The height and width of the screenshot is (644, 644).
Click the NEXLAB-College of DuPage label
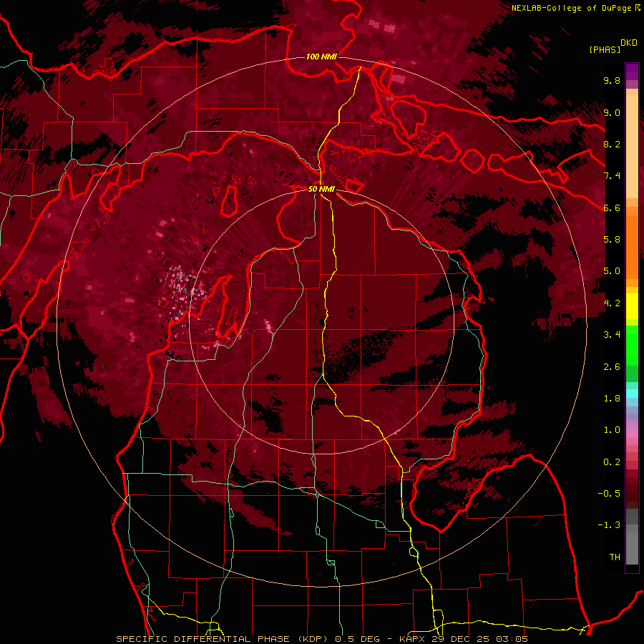[575, 8]
